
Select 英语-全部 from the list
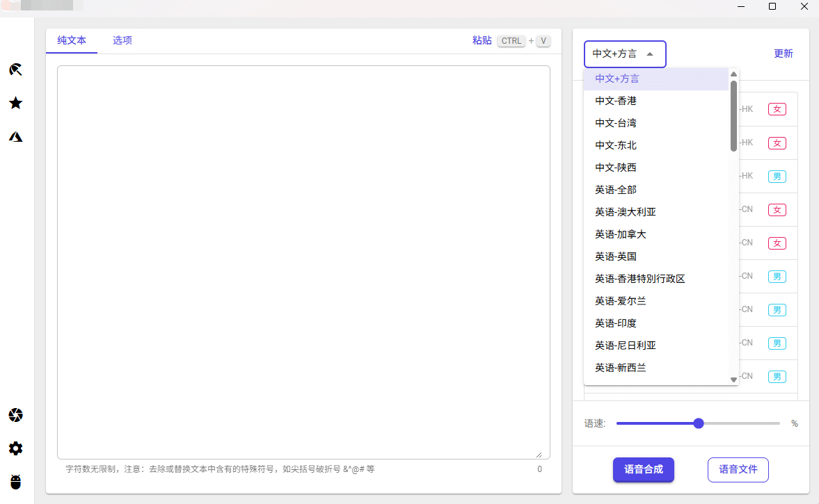click(656, 190)
